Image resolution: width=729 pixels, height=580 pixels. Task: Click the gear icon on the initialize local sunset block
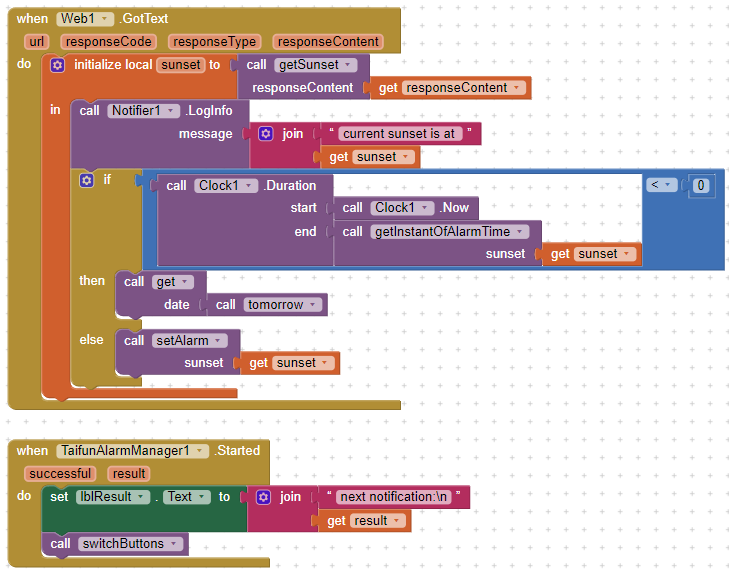pyautogui.click(x=57, y=65)
